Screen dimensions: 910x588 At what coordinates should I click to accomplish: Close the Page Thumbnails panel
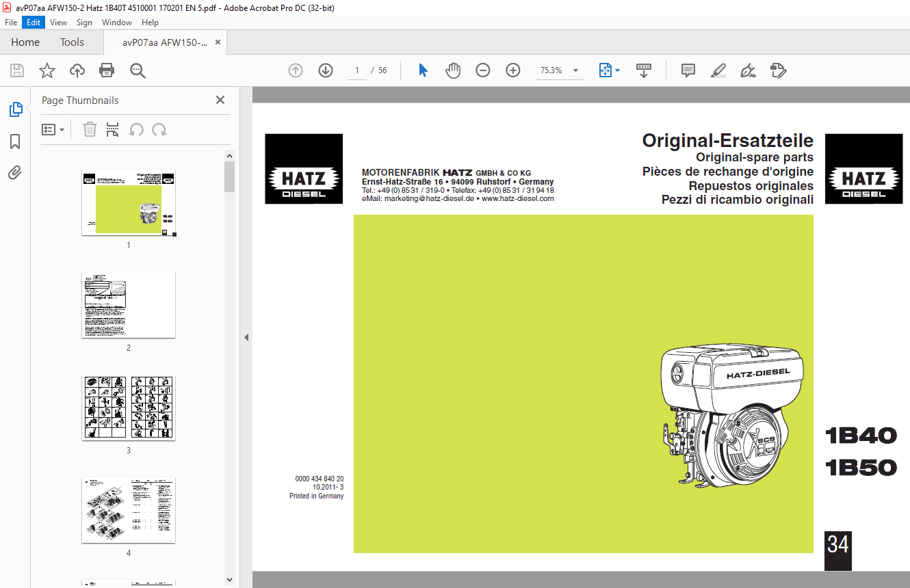tap(220, 100)
